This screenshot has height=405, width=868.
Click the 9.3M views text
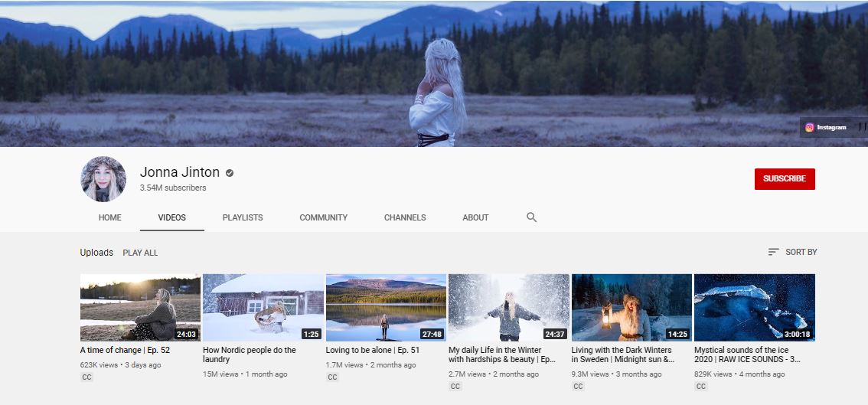pyautogui.click(x=590, y=374)
